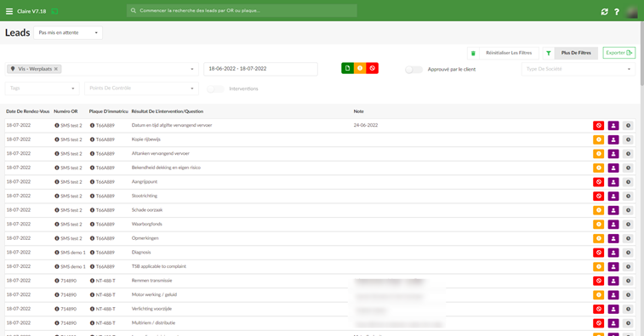The image size is (644, 336).
Task: Open the Pas mis en attente dropdown
Action: coord(68,33)
